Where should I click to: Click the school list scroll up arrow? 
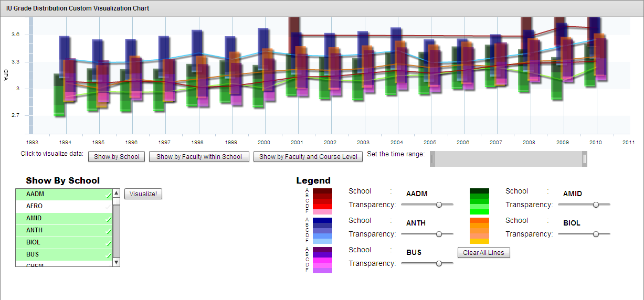click(x=117, y=192)
